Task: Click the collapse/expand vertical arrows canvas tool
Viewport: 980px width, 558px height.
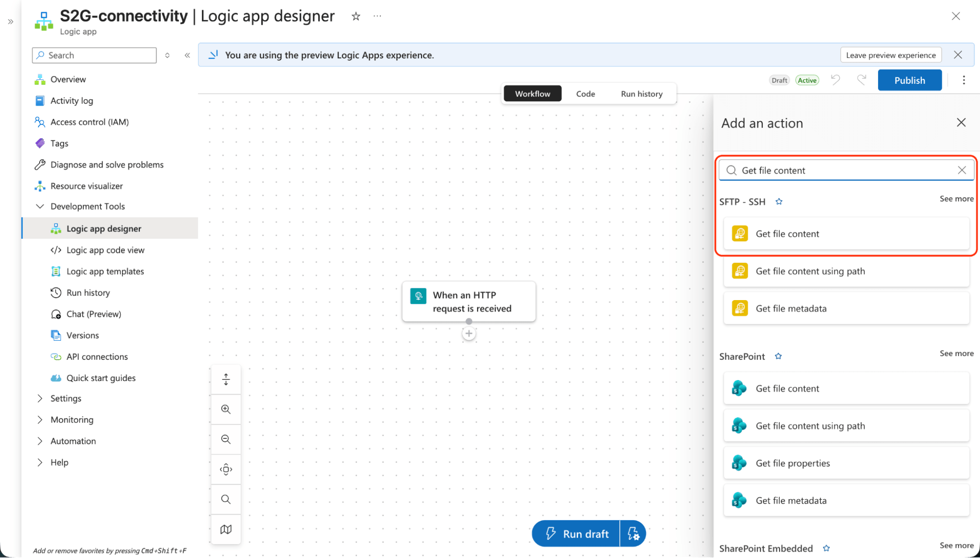Action: click(226, 380)
